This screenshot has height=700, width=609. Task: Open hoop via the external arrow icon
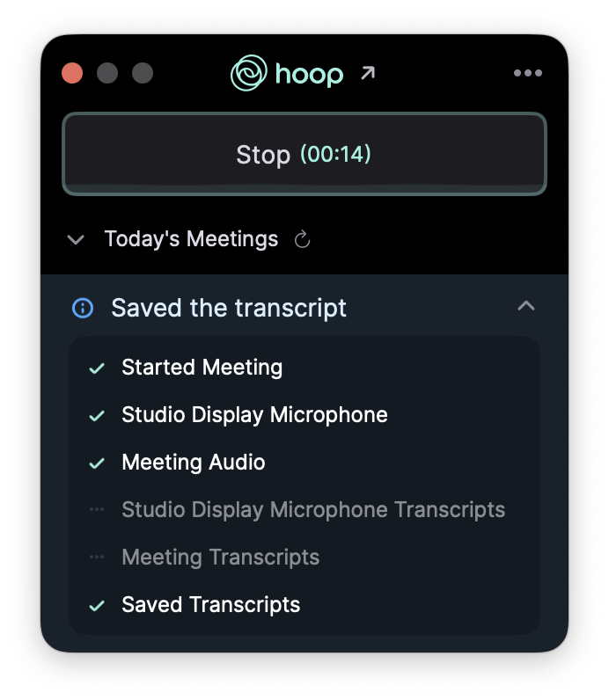click(368, 73)
